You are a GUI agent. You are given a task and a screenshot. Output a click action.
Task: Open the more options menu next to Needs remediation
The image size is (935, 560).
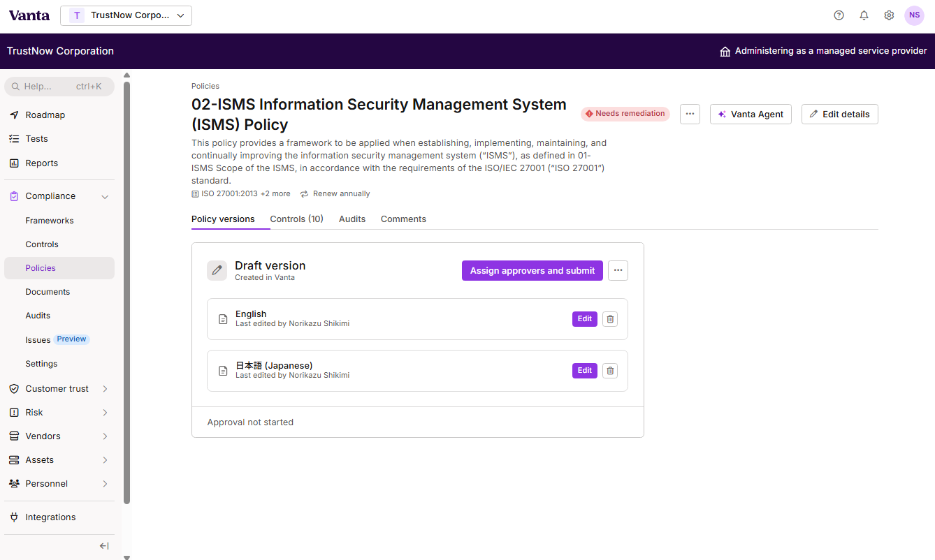pyautogui.click(x=690, y=115)
